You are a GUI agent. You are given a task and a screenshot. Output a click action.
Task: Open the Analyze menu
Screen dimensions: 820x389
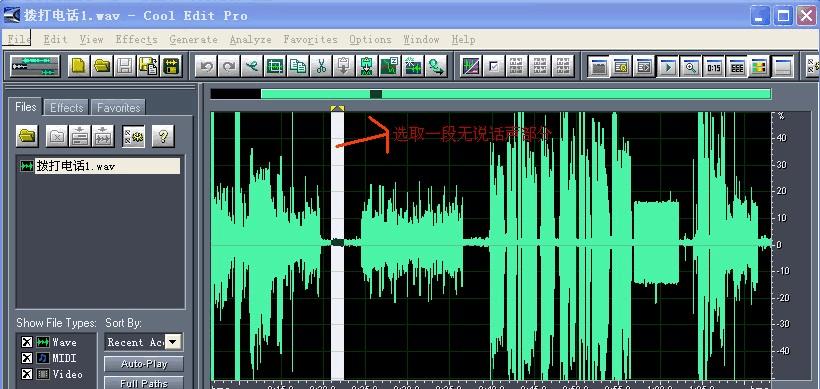pos(250,39)
